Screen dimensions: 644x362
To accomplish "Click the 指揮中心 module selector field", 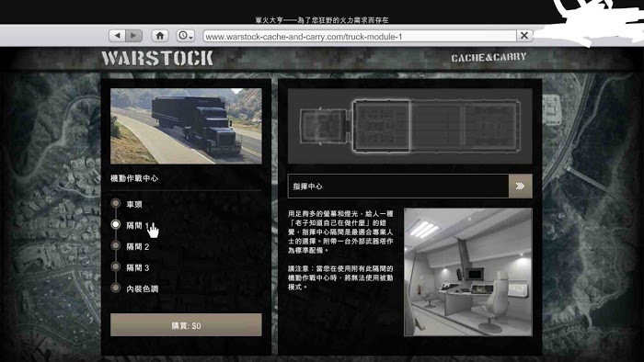I will click(x=398, y=187).
